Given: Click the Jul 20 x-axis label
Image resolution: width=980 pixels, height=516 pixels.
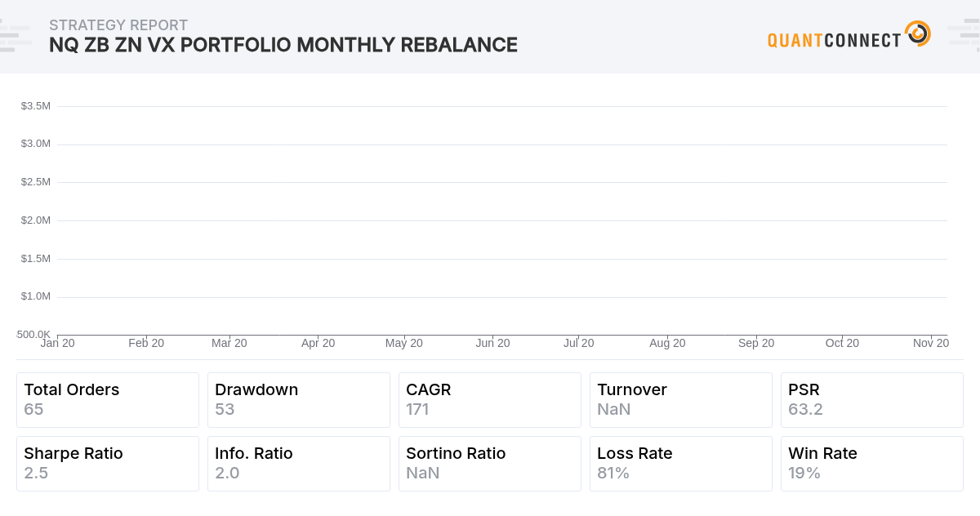Looking at the screenshot, I should point(578,343).
